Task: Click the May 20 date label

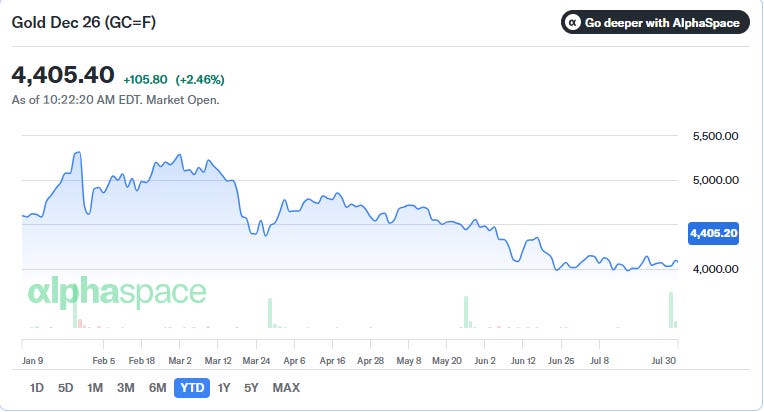Action: [x=447, y=361]
